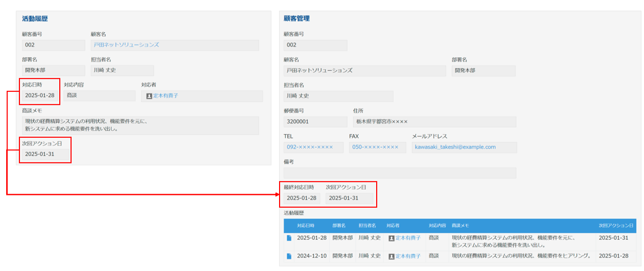Open the kawasaki_takeshi@example.com email link
Image resolution: width=644 pixels, height=271 pixels.
click(x=455, y=147)
